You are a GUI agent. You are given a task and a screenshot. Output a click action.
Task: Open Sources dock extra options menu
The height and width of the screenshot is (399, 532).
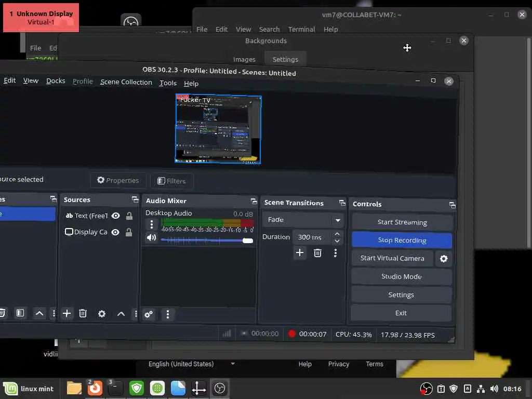136,314
